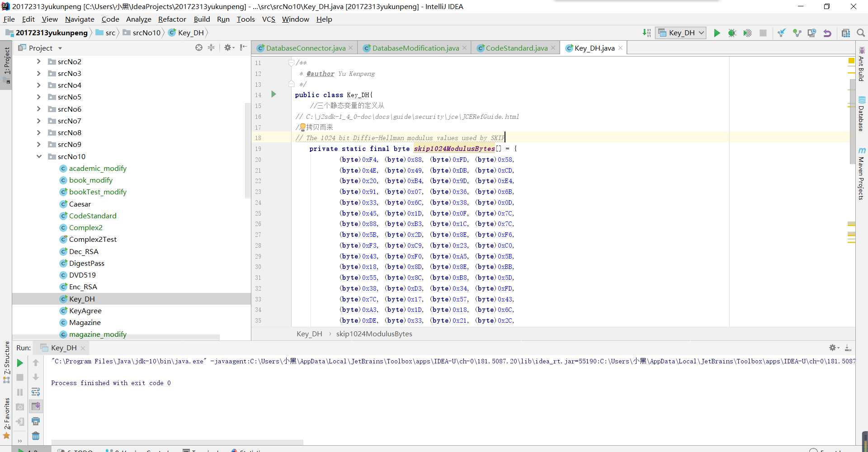Collapse the javadoc fold marker on line 11
The height and width of the screenshot is (452, 868).
pyautogui.click(x=291, y=63)
